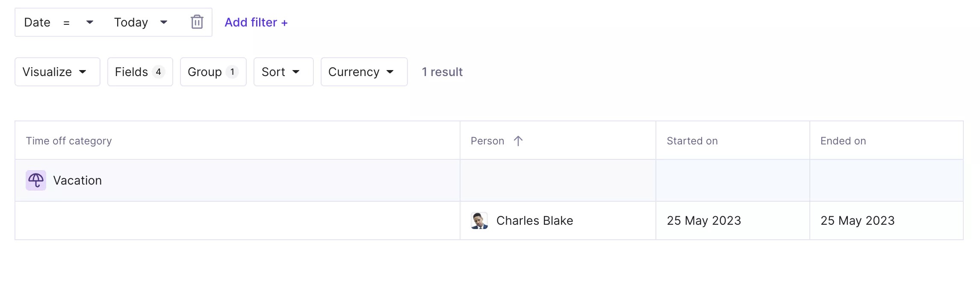Image resolution: width=980 pixels, height=282 pixels.
Task: Click the Person column sort arrow
Action: coord(518,141)
